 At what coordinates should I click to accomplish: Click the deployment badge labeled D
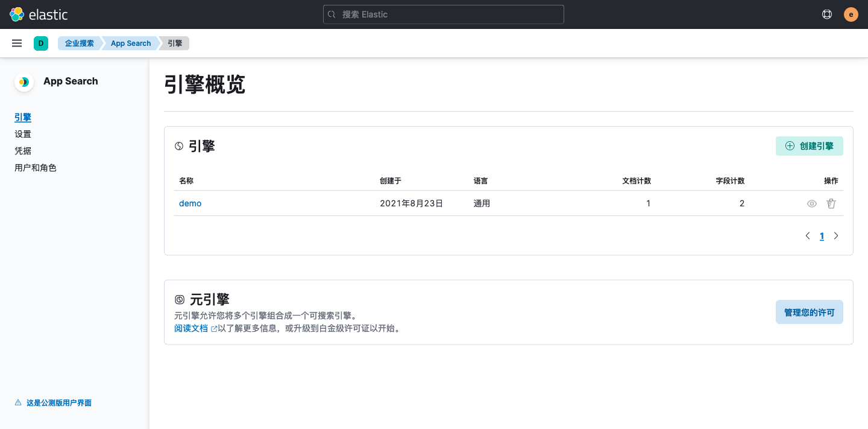pos(41,43)
